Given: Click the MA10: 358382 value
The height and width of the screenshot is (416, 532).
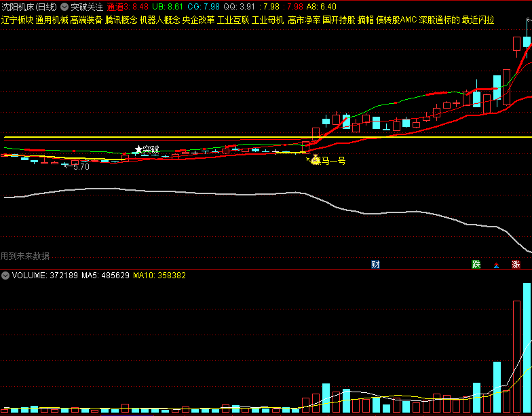Looking at the screenshot, I should point(159,276).
